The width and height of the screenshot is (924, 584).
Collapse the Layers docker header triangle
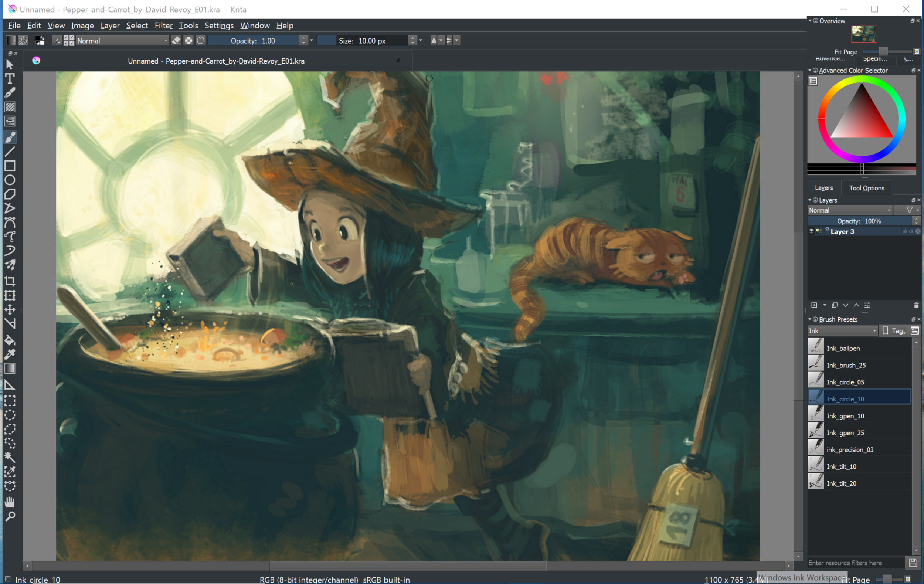tap(810, 200)
